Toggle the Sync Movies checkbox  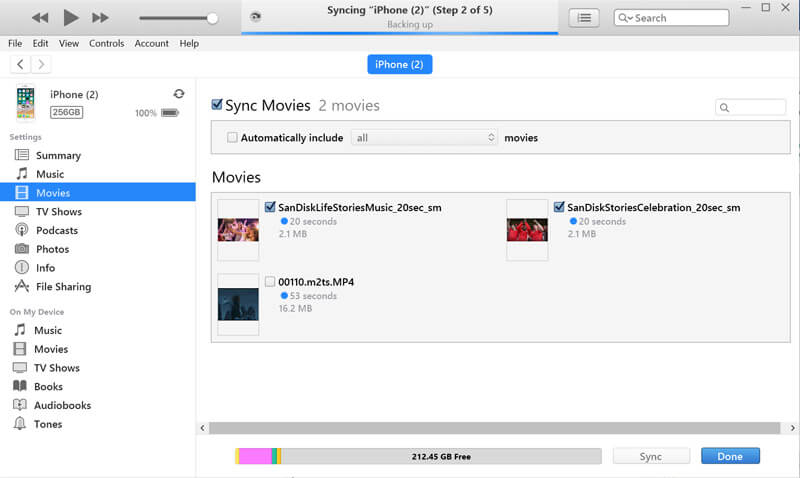[x=217, y=105]
